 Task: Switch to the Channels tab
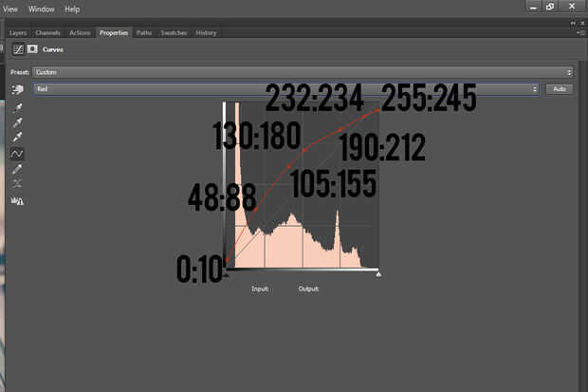pyautogui.click(x=47, y=33)
